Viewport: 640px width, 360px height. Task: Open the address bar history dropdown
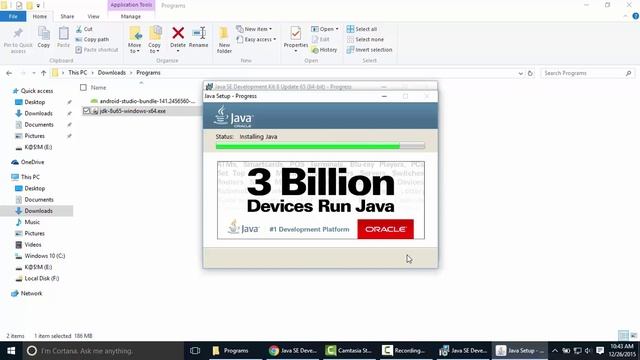[520, 73]
